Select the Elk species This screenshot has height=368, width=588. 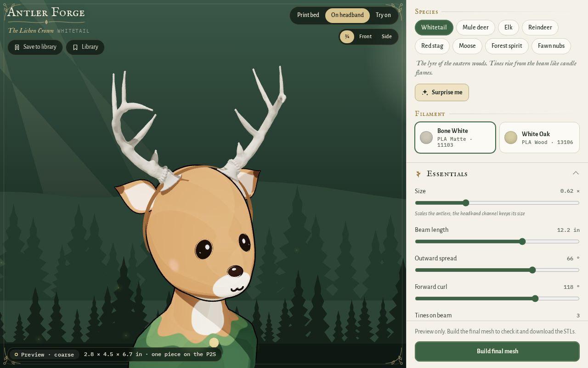[x=509, y=28]
